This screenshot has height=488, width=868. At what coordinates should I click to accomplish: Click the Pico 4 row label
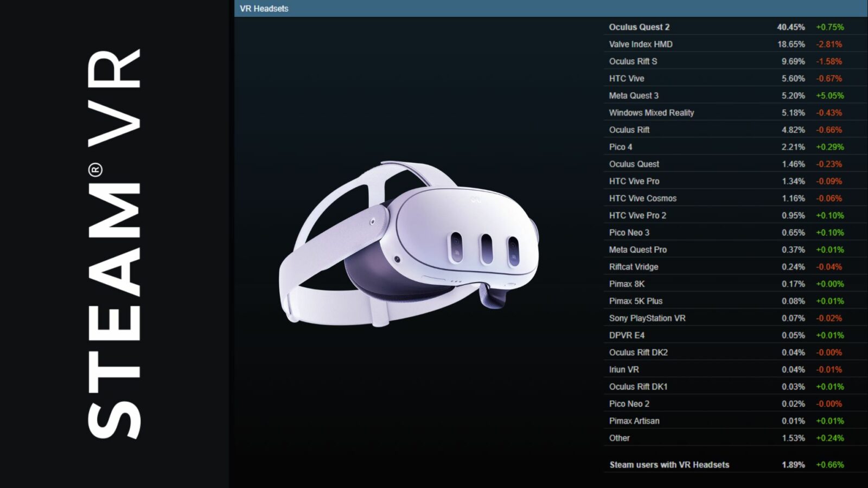point(621,147)
